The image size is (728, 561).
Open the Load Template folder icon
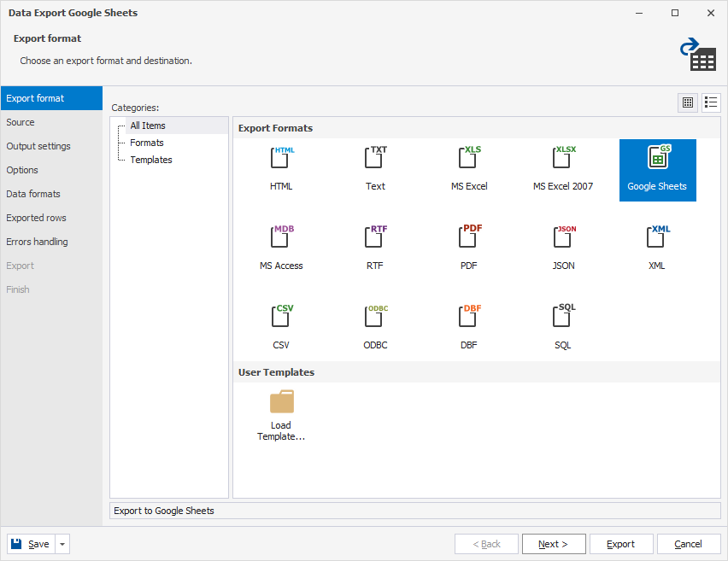click(x=281, y=402)
